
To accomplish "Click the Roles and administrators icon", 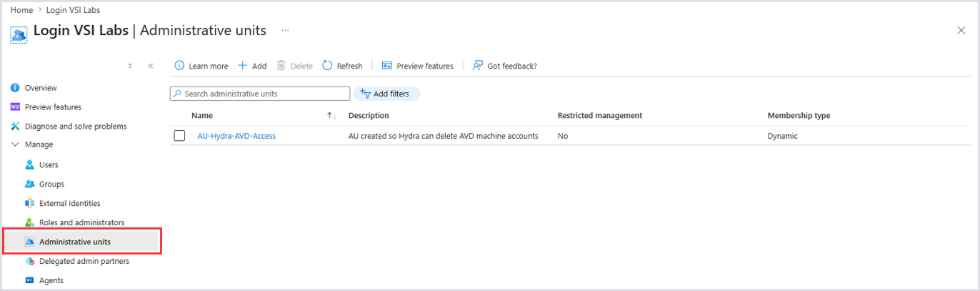I will point(29,223).
